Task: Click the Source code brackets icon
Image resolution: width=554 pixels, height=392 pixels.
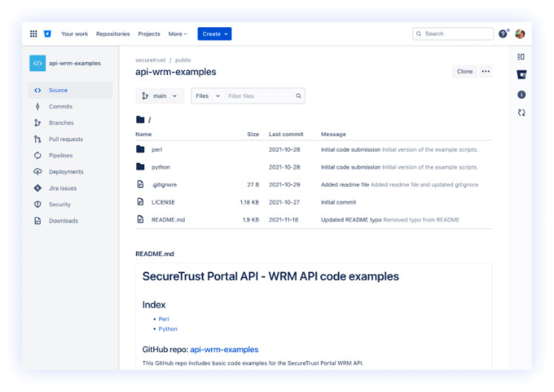Action: 38,90
